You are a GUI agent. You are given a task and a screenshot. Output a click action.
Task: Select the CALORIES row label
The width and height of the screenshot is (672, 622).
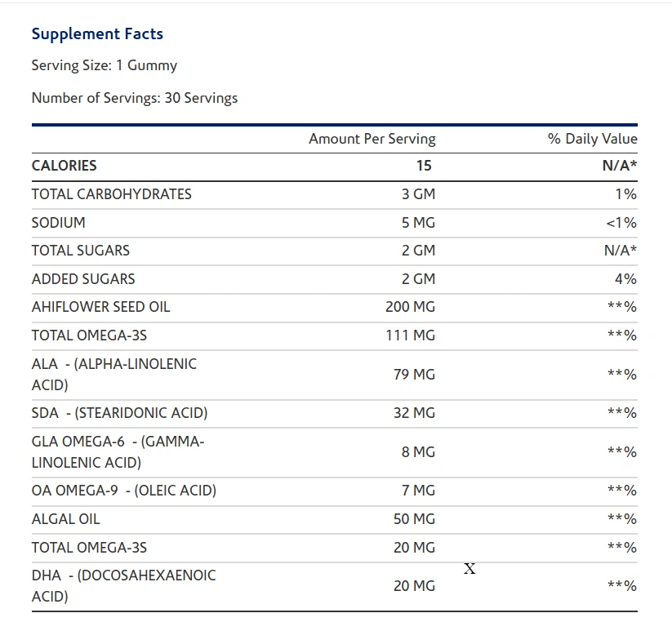click(64, 166)
